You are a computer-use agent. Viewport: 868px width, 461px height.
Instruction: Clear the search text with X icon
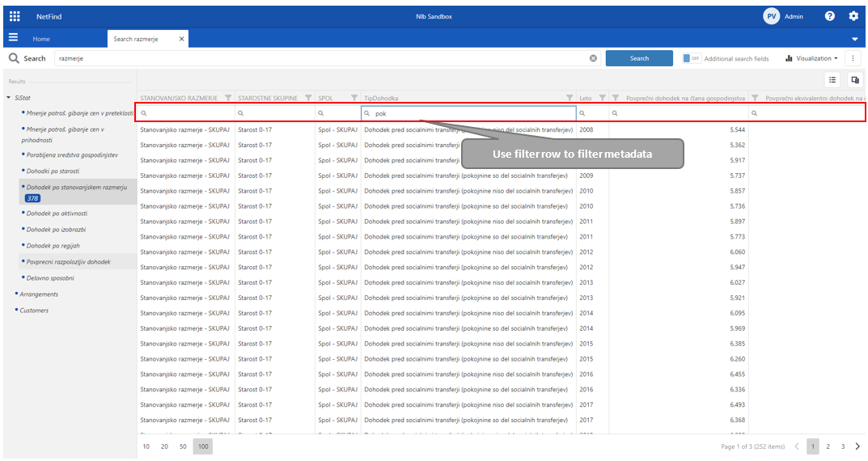pos(593,58)
